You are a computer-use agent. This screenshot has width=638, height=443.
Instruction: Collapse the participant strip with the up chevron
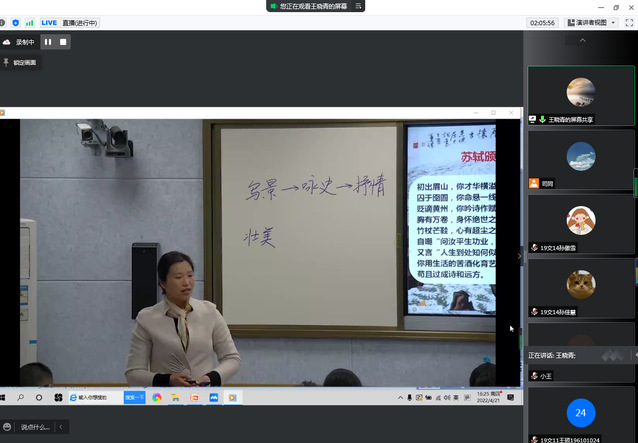[583, 40]
